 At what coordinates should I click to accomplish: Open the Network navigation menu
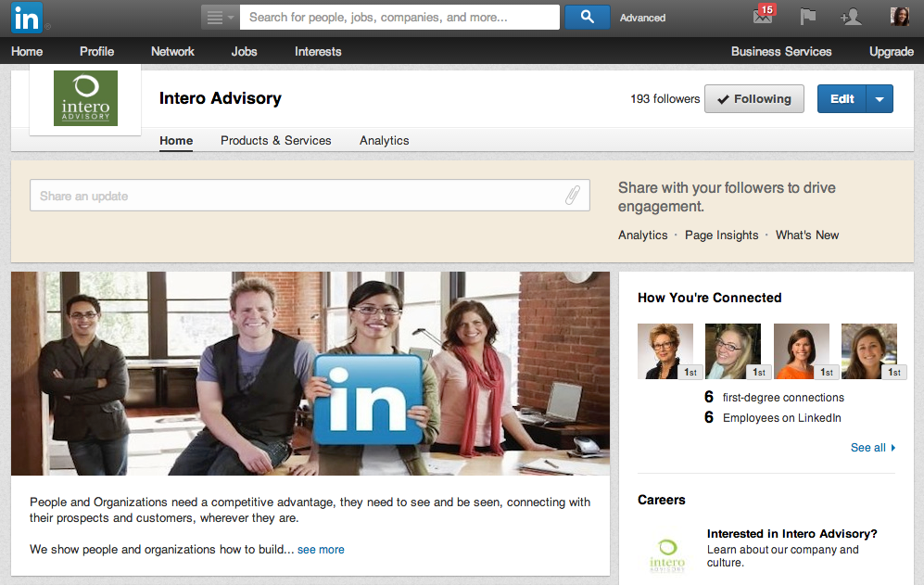coord(172,51)
